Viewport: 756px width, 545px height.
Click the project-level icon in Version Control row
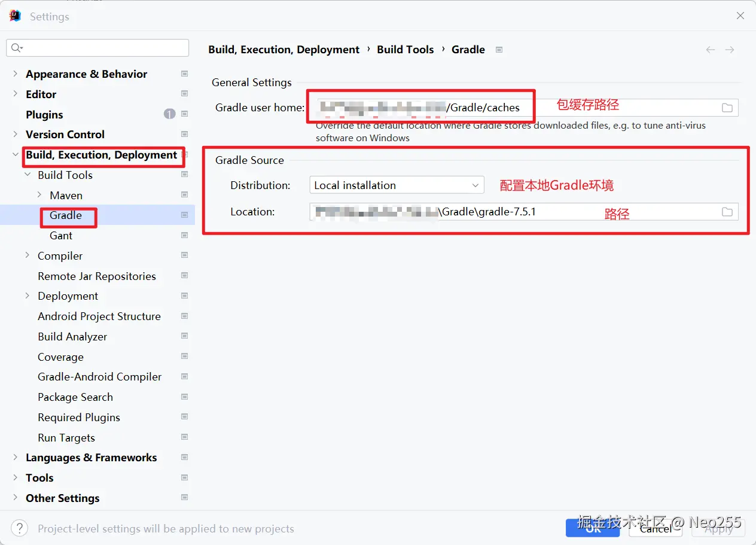point(184,135)
